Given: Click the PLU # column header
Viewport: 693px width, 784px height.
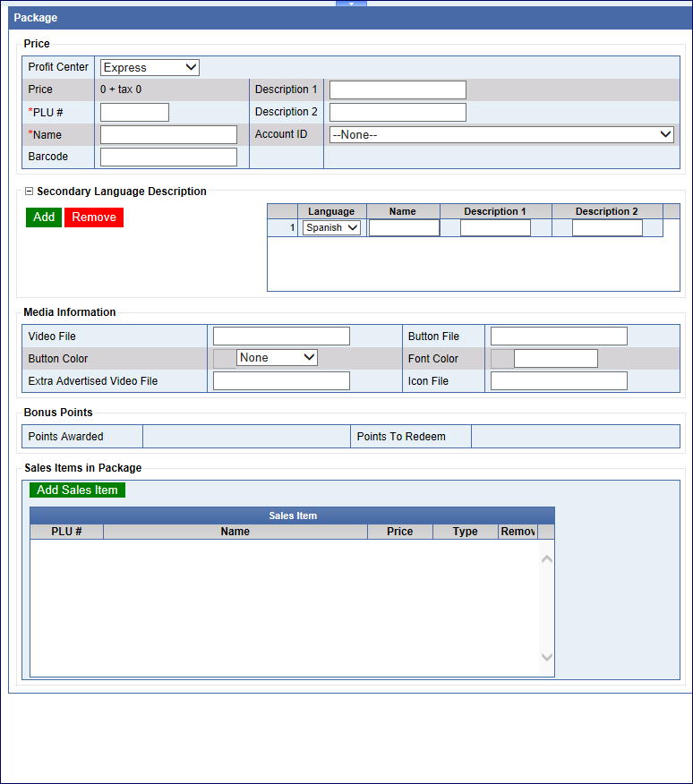Looking at the screenshot, I should point(66,532).
